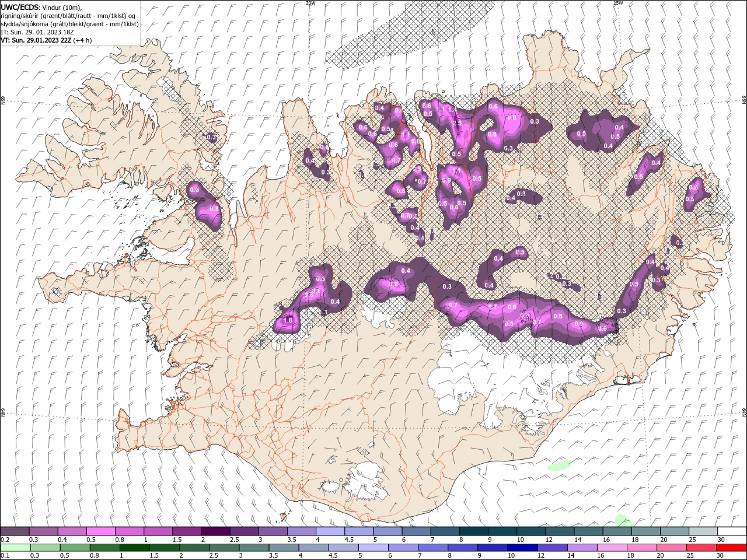Click the lavender swatch between 4 and 4.5, top scale
Screen dimensions: 747x560
(330, 531)
